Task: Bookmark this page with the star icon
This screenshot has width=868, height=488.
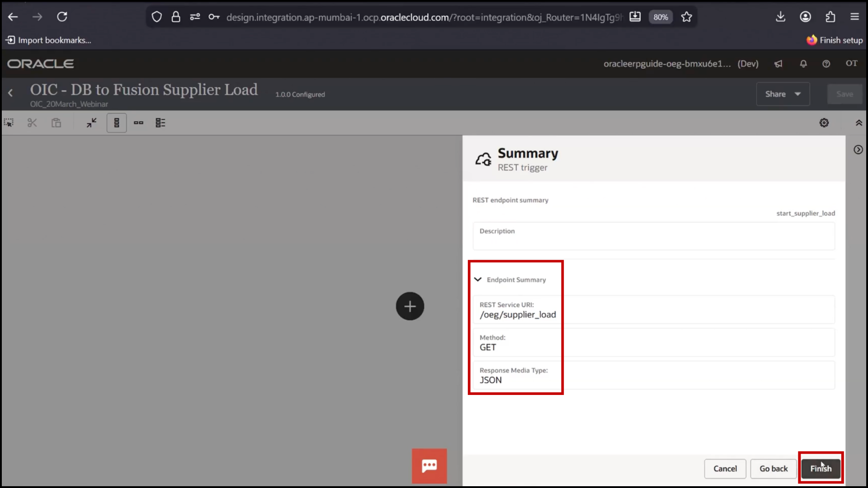Action: coord(687,17)
